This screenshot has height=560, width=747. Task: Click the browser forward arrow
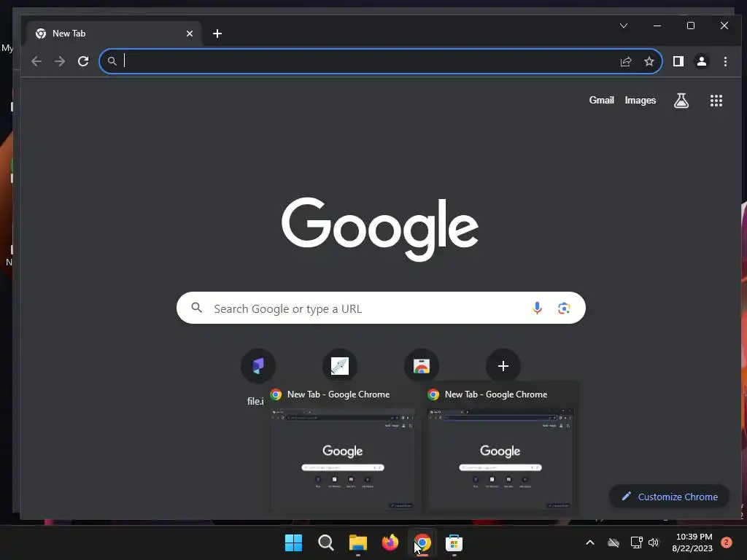click(60, 61)
